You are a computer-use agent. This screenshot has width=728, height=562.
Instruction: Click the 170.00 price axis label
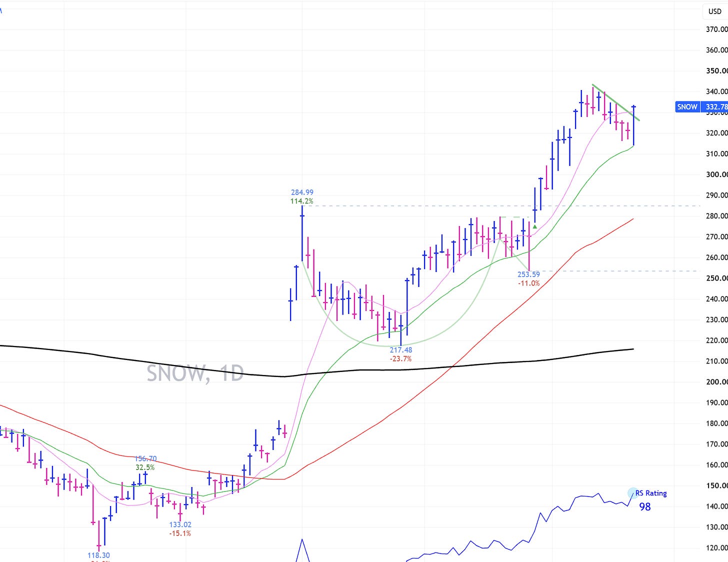716,444
